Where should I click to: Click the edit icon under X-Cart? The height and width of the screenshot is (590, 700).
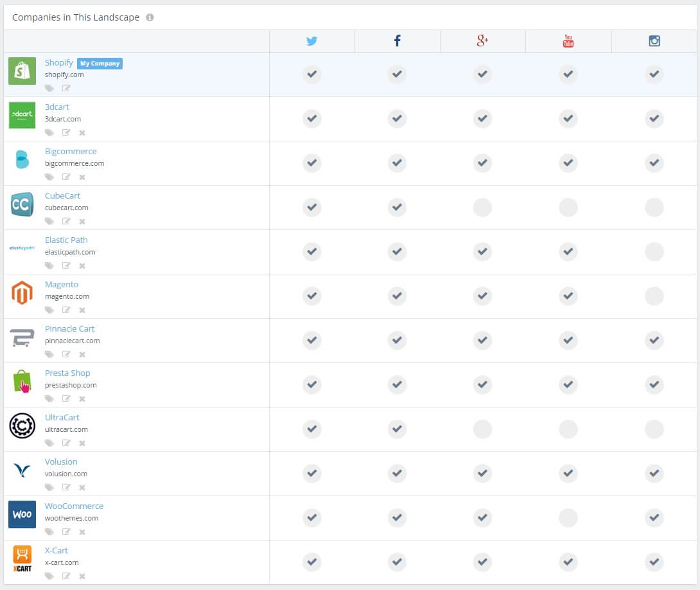point(66,576)
